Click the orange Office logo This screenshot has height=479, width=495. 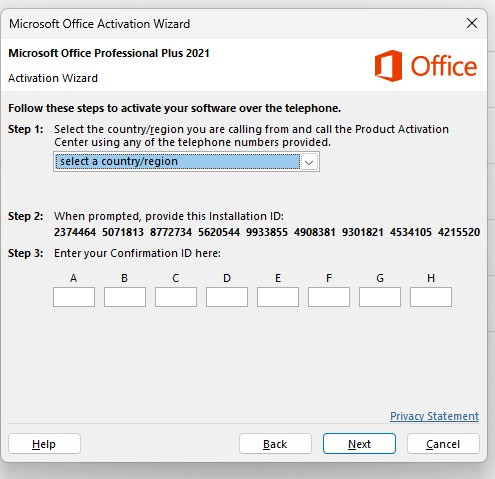[426, 66]
